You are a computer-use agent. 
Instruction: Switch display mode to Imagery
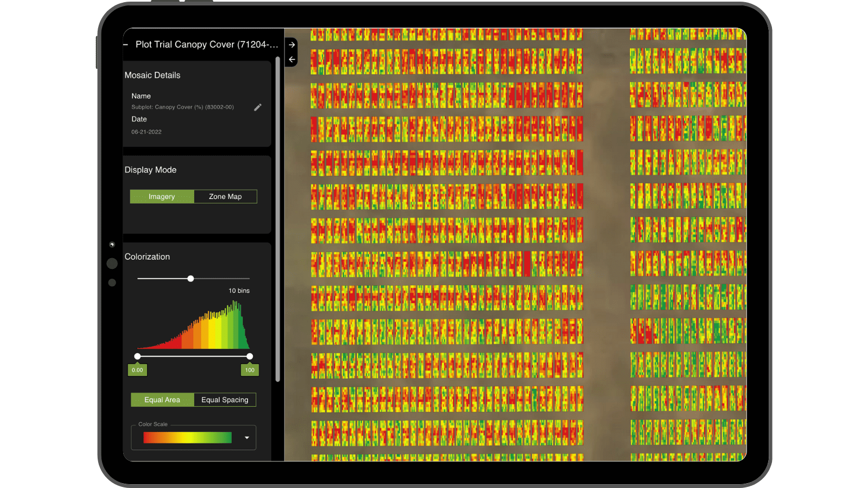pyautogui.click(x=162, y=196)
